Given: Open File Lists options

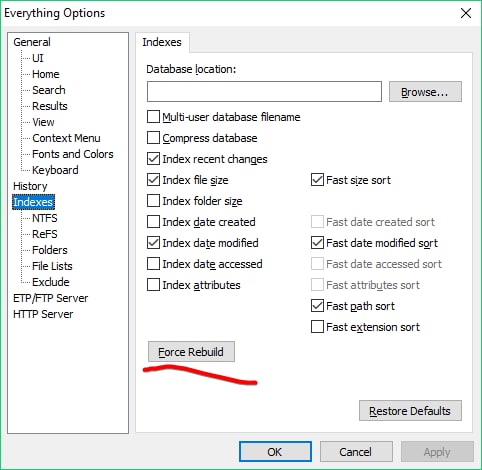Looking at the screenshot, I should 52,266.
